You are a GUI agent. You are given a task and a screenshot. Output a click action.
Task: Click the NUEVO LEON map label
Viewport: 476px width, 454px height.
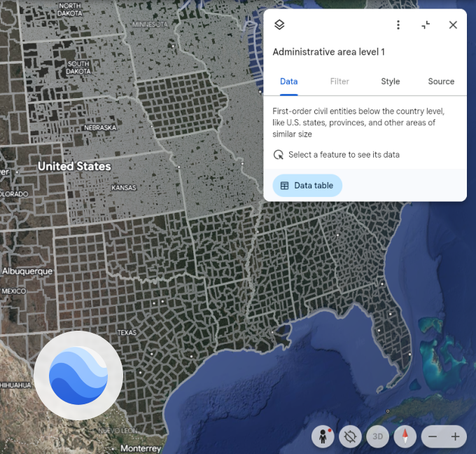coord(118,431)
